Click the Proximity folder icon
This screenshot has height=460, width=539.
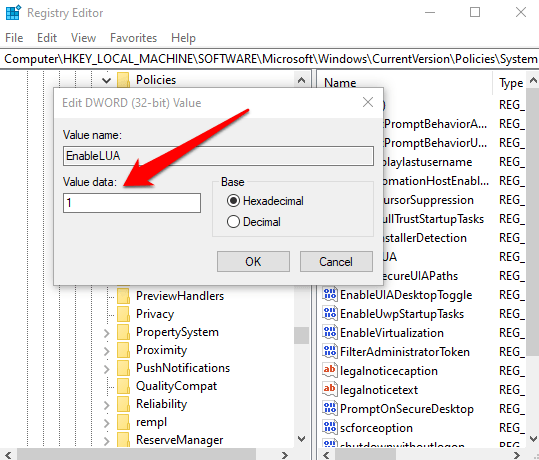123,350
